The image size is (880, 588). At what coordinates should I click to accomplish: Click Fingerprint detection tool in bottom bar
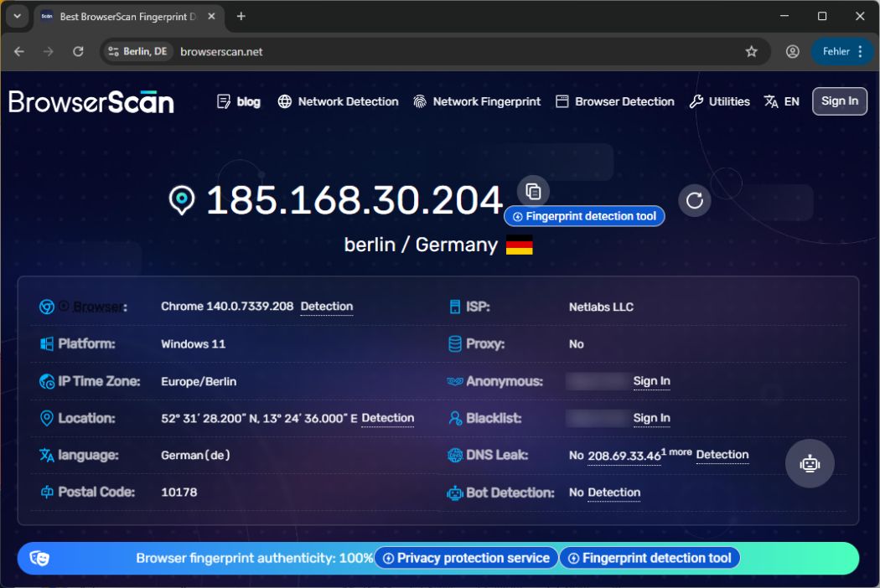pyautogui.click(x=650, y=558)
